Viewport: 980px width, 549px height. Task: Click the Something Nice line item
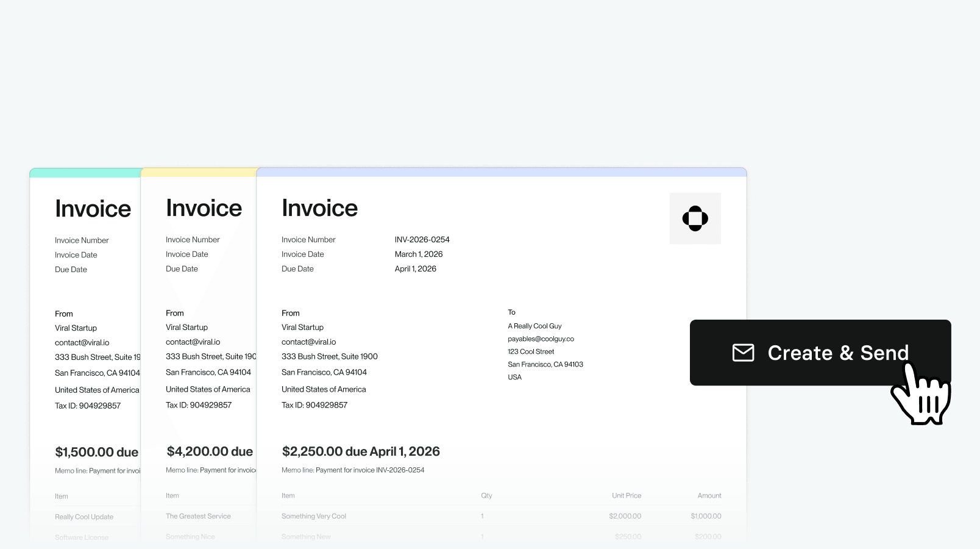click(x=190, y=537)
